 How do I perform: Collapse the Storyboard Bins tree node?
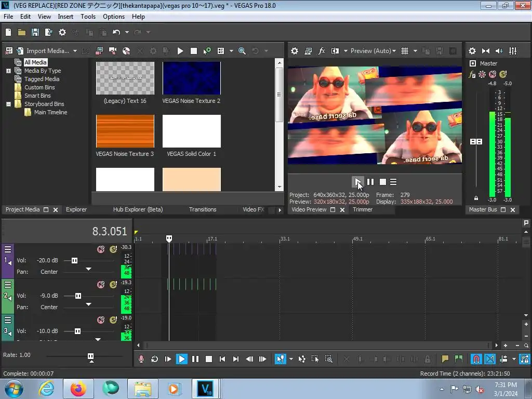coord(8,104)
